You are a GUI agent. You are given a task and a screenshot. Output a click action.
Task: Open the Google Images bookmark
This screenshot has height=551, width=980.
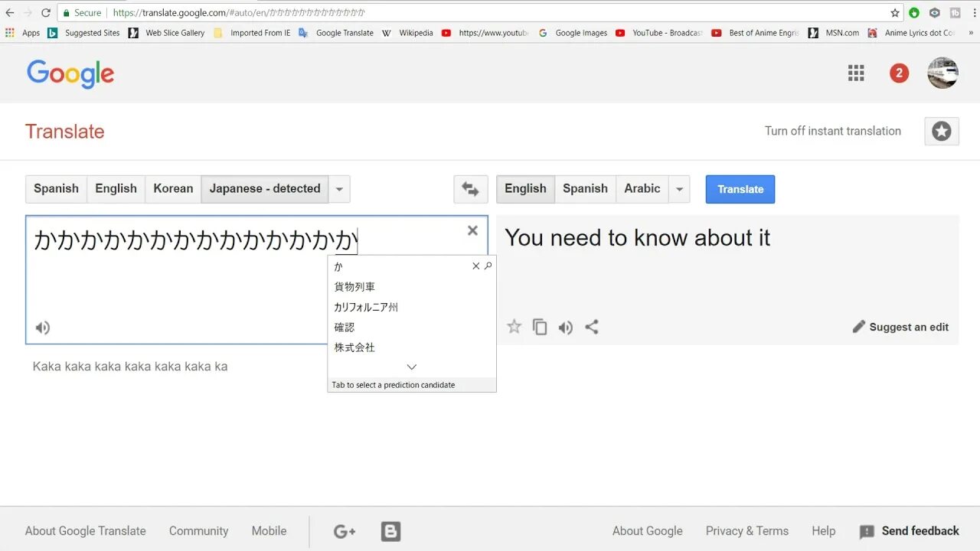click(x=573, y=33)
